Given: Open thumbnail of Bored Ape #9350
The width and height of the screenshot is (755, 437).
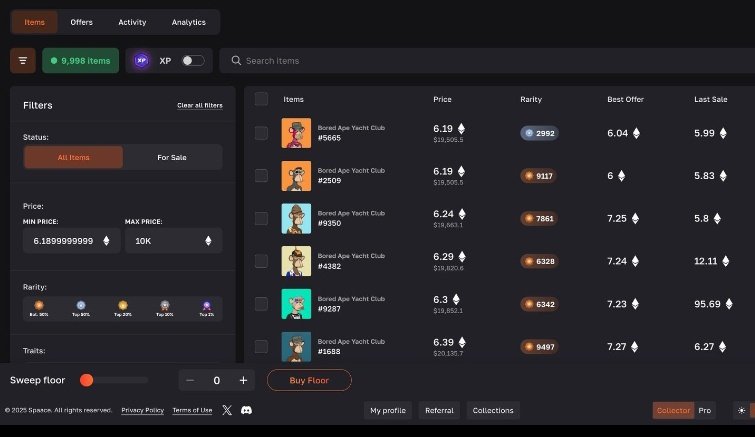Looking at the screenshot, I should point(296,218).
